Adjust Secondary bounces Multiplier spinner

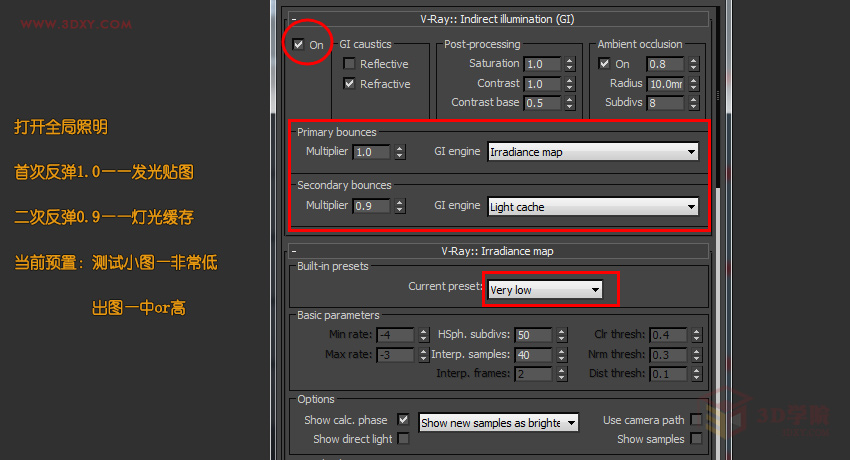pyautogui.click(x=400, y=206)
